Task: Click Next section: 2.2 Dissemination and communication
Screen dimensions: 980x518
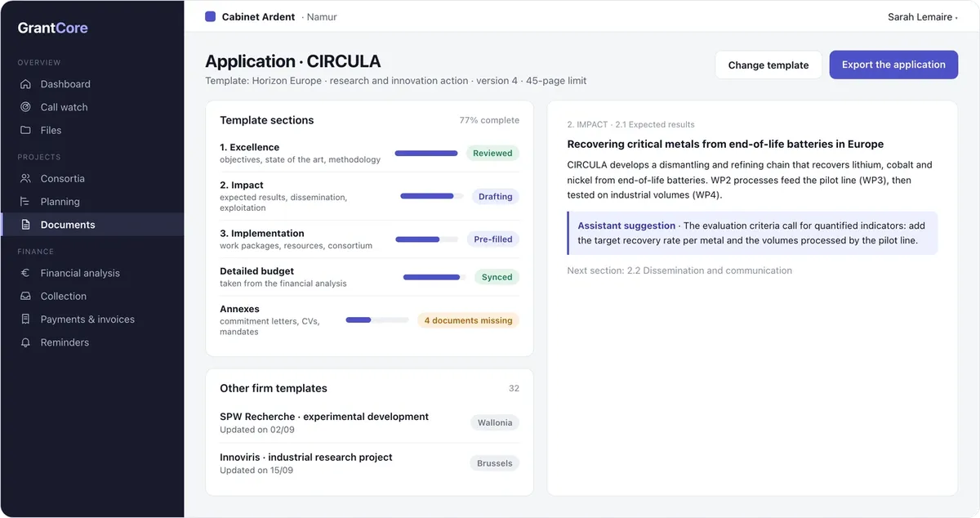Action: 679,270
